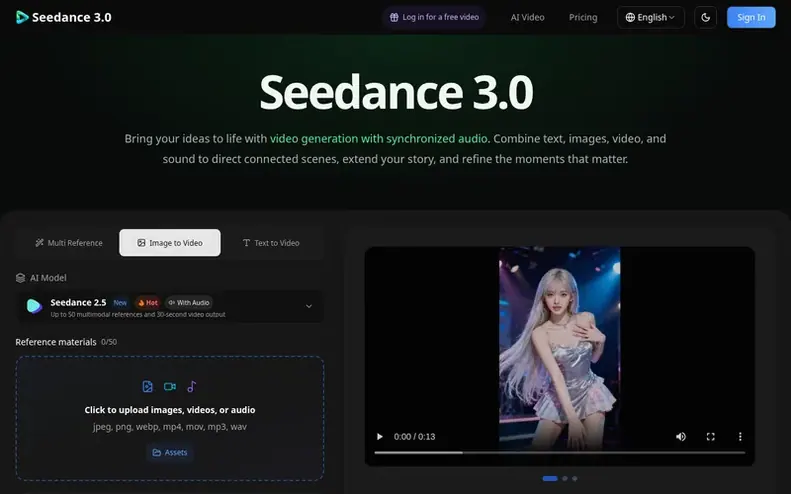Screen dimensions: 791x494
Task: Click the "jpeg, png, webp, mp4, mov, mp3, wav" formats text
Action: 170,427
